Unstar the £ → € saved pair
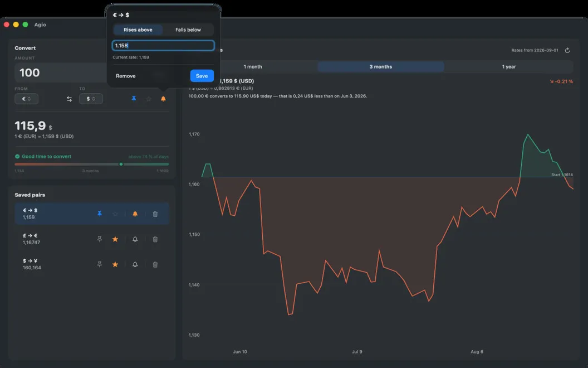 point(115,239)
